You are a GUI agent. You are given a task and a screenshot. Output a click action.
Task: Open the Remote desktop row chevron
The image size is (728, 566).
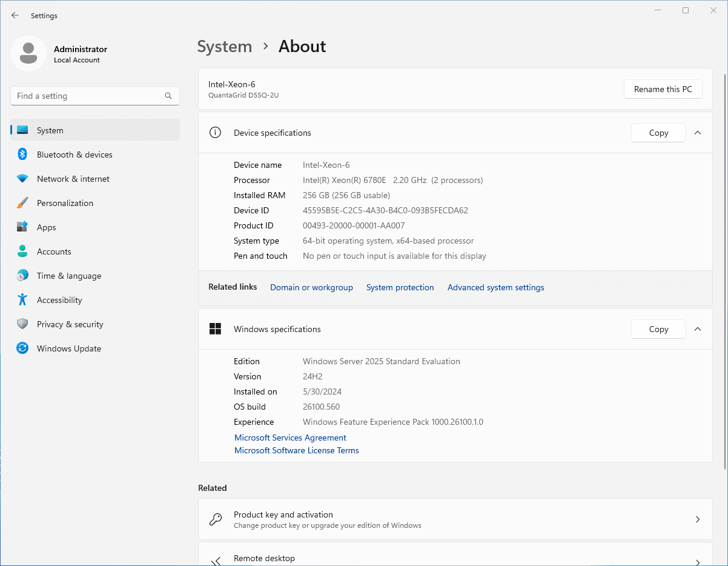[x=698, y=562]
